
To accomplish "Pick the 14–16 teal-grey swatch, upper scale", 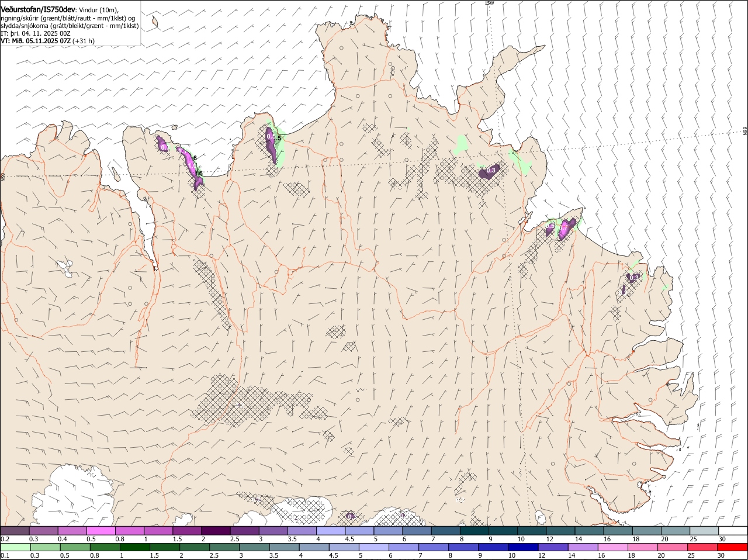I will [x=590, y=531].
